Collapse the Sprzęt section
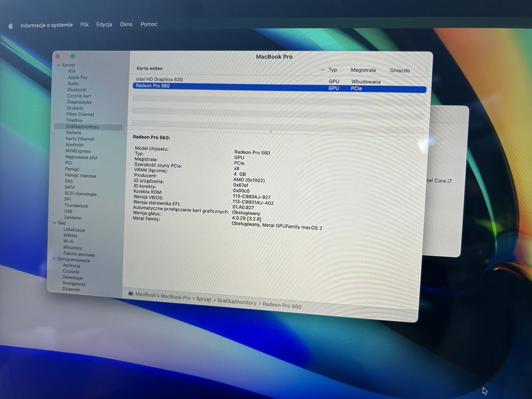The height and width of the screenshot is (399, 532). pyautogui.click(x=59, y=65)
